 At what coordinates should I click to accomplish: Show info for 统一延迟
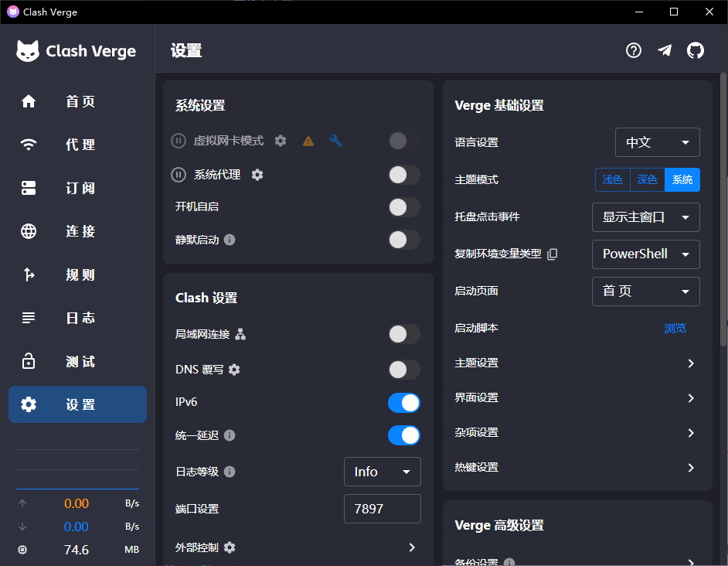click(230, 435)
